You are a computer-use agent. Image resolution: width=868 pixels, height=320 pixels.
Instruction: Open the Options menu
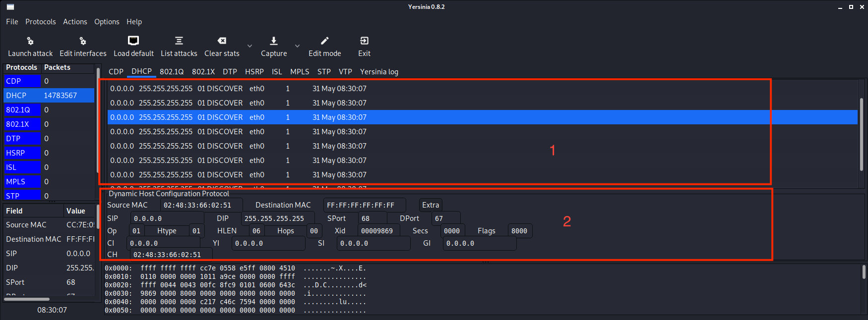coord(107,22)
